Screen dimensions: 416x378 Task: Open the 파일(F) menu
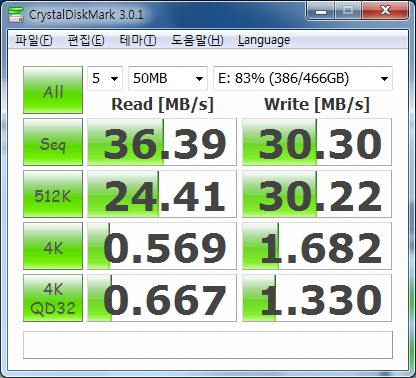[x=33, y=40]
